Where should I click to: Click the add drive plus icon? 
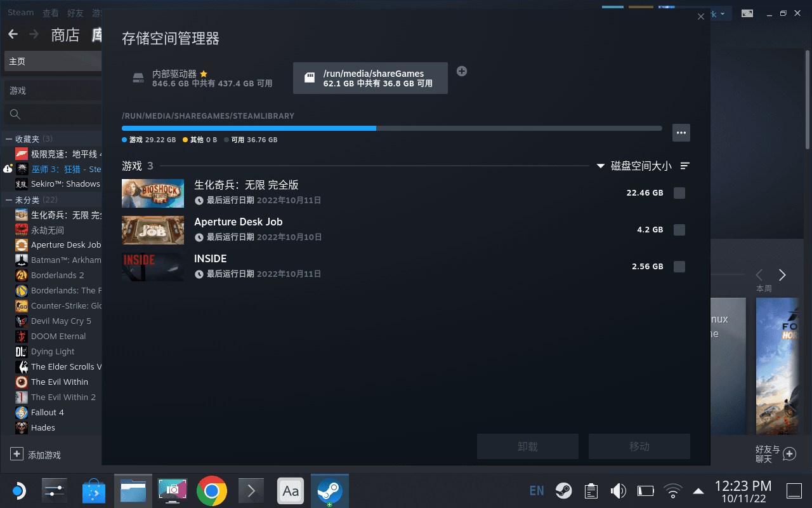pyautogui.click(x=462, y=71)
